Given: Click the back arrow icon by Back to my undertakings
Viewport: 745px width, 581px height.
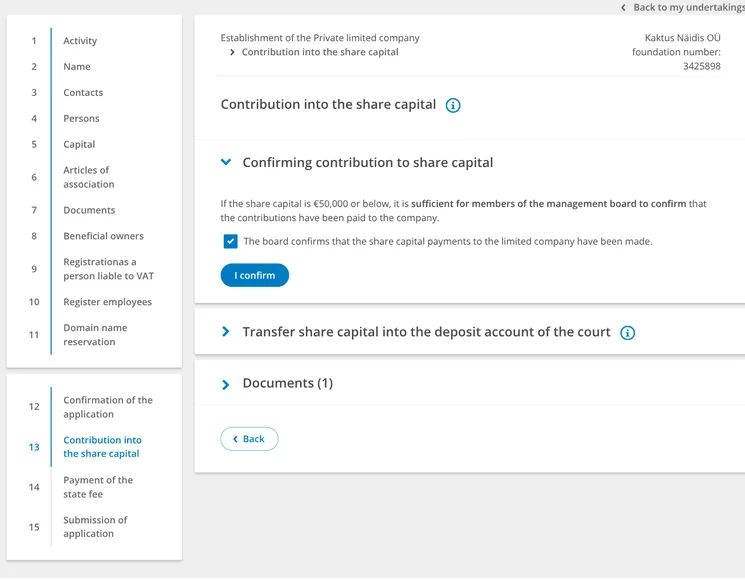Looking at the screenshot, I should [623, 7].
